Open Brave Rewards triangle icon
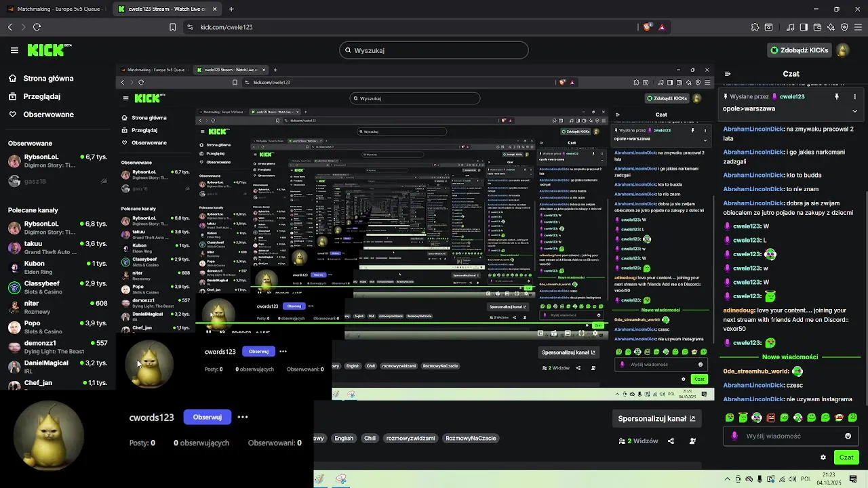868x488 pixels. (x=662, y=27)
